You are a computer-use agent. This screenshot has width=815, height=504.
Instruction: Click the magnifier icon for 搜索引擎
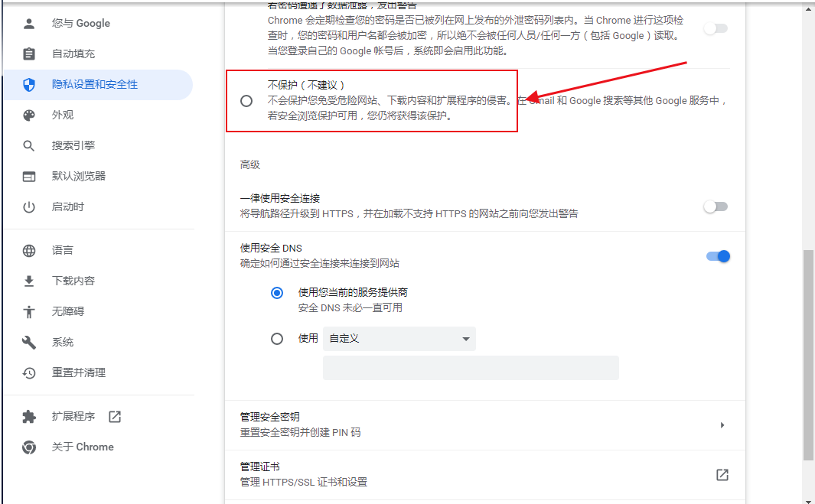click(x=29, y=145)
